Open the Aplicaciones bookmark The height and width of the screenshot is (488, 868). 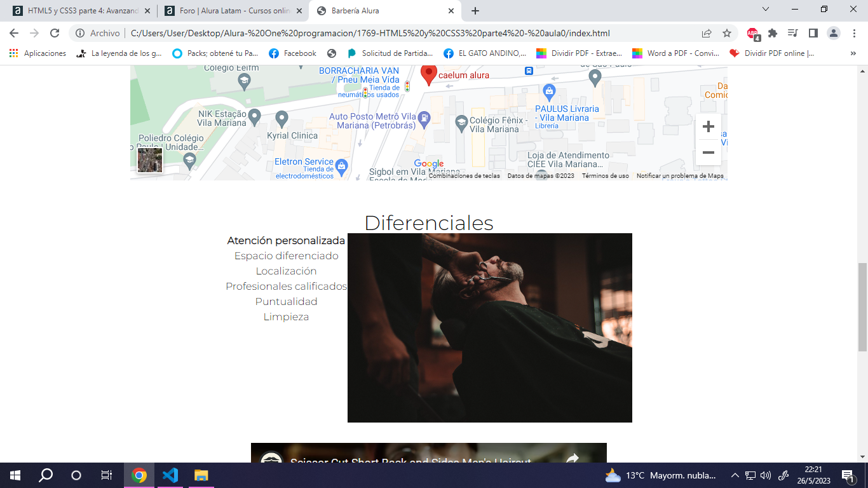point(37,53)
